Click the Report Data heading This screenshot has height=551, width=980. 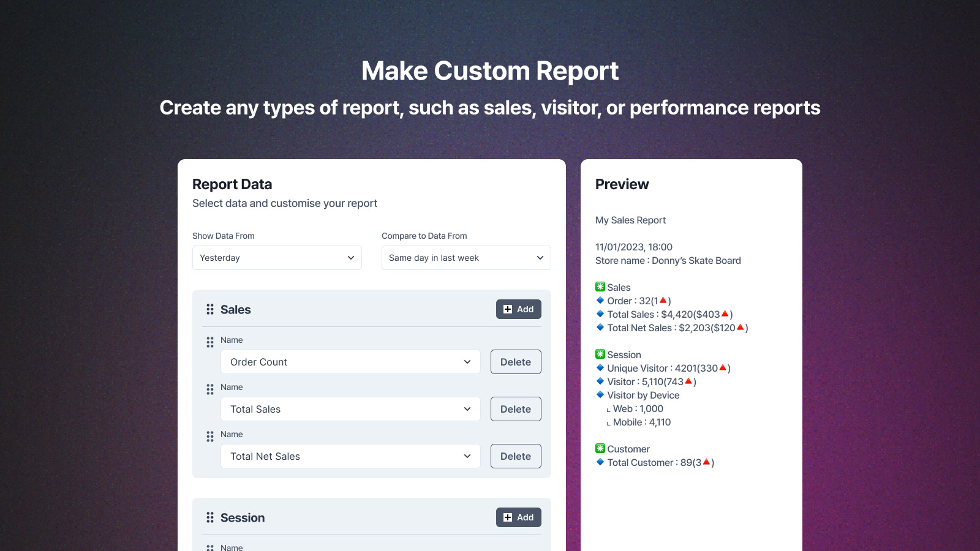(232, 184)
